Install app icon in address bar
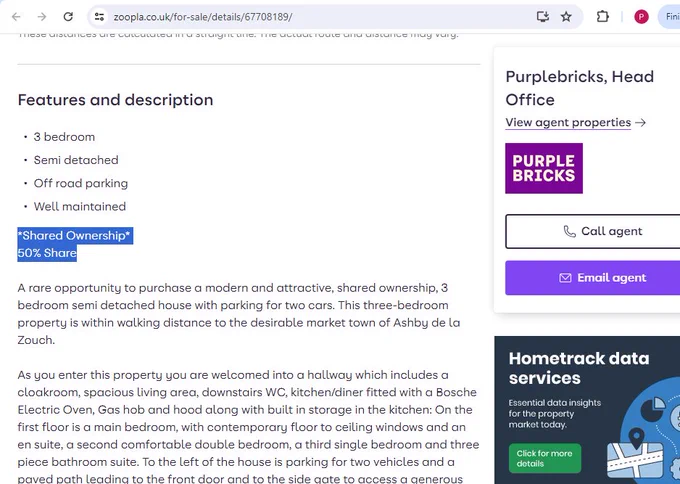 (x=543, y=17)
